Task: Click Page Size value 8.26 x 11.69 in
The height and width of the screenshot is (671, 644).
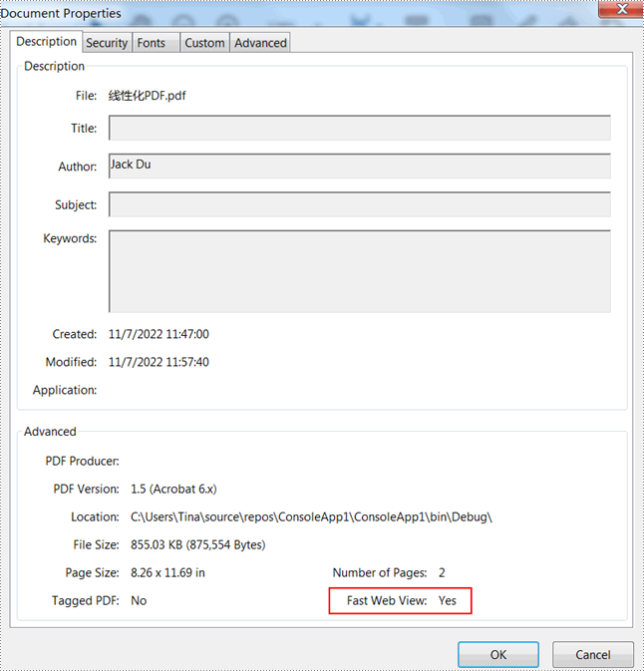Action: (167, 572)
